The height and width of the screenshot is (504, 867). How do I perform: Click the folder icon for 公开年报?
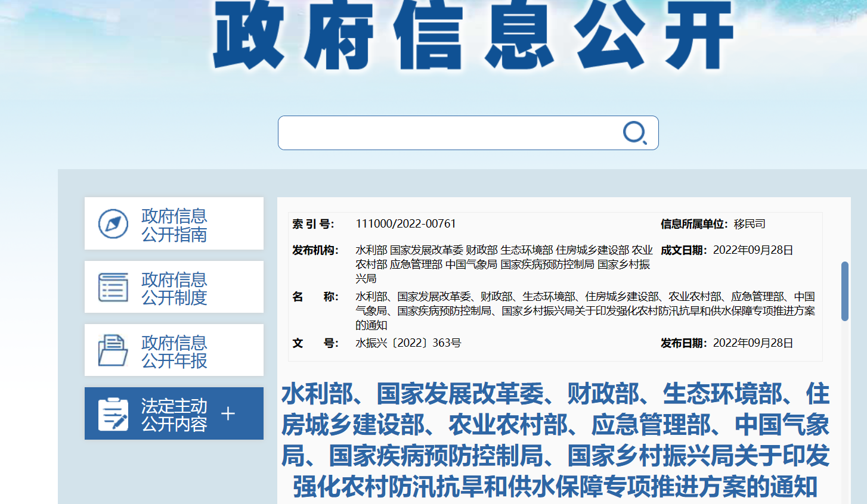coord(113,350)
